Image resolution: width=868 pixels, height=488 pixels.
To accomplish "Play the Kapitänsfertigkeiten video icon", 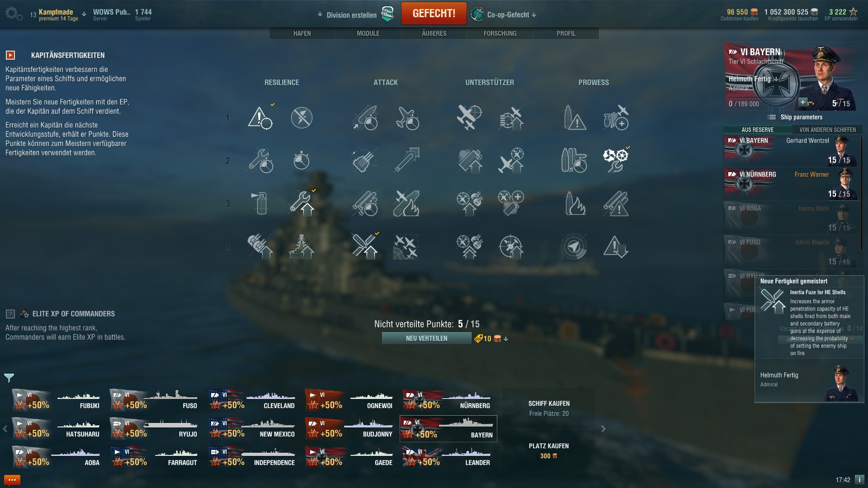I will (x=10, y=55).
